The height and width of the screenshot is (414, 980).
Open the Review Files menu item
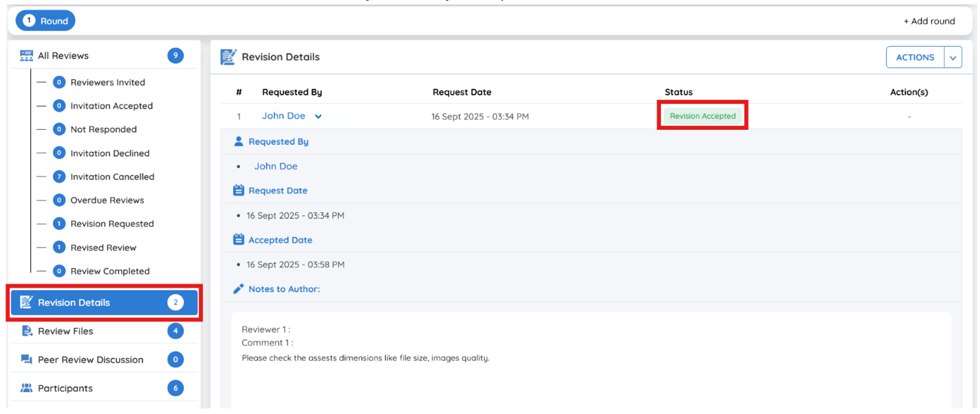104,331
